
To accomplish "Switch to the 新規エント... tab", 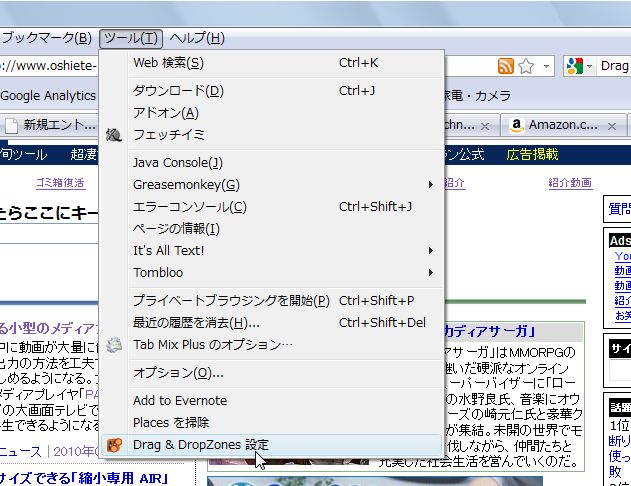I will [49, 126].
